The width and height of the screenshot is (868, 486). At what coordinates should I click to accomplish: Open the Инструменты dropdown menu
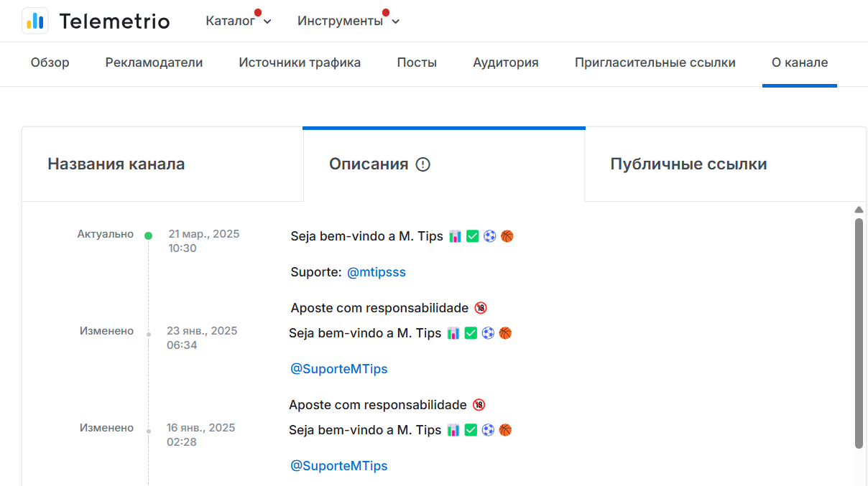pos(340,22)
